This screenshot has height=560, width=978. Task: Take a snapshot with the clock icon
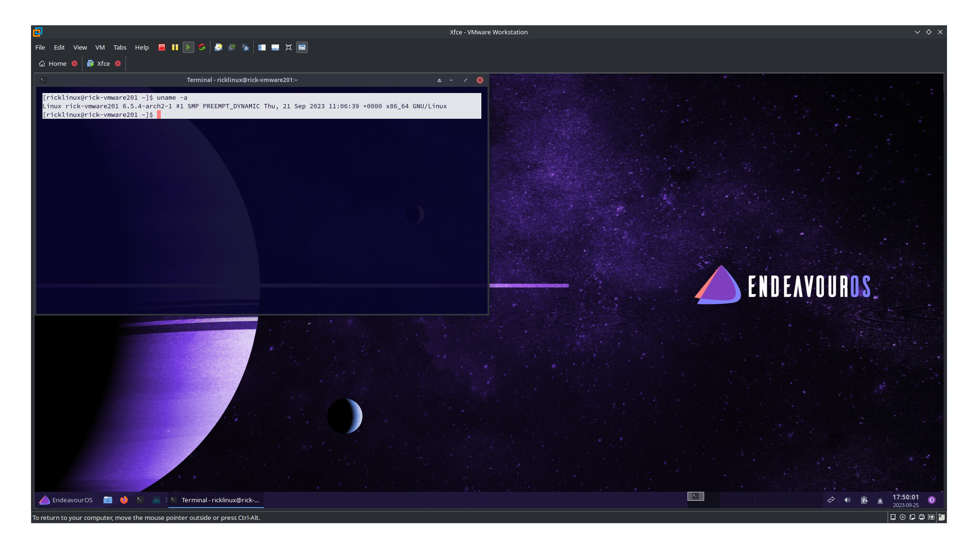click(x=218, y=47)
